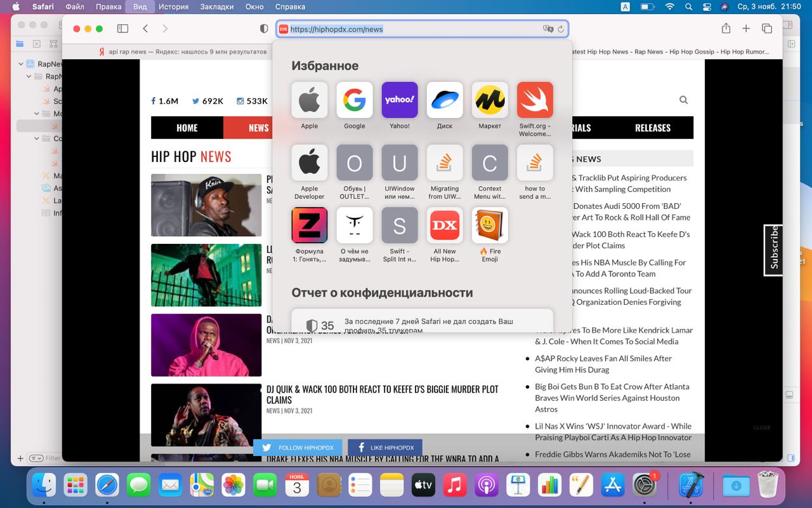Open Spotlight search in menu bar
The image size is (812, 508).
click(x=688, y=6)
